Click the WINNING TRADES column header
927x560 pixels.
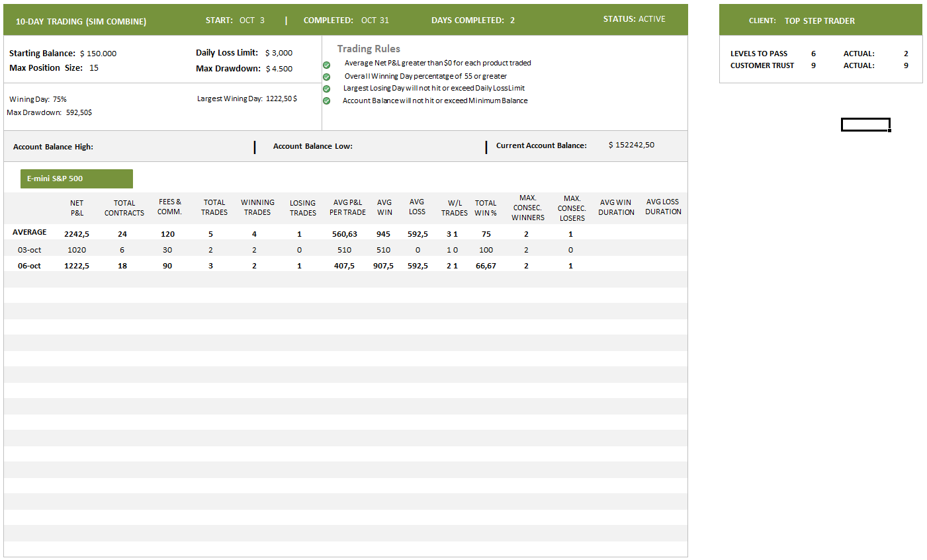[257, 208]
